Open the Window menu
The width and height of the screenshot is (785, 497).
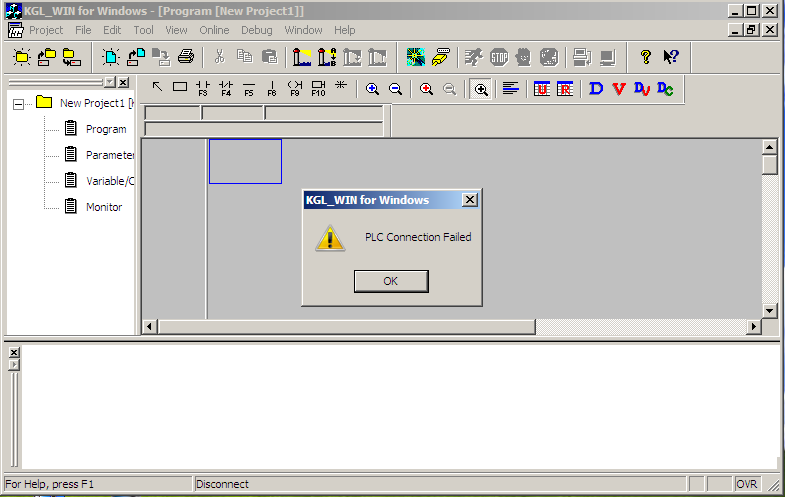(303, 30)
